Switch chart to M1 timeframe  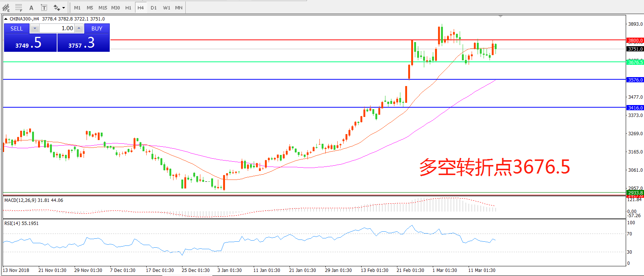pos(77,7)
